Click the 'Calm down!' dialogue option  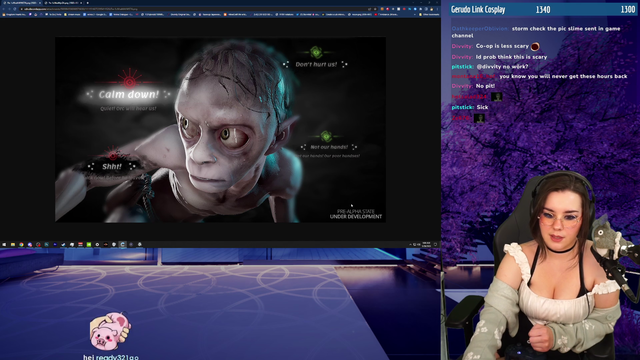(129, 94)
